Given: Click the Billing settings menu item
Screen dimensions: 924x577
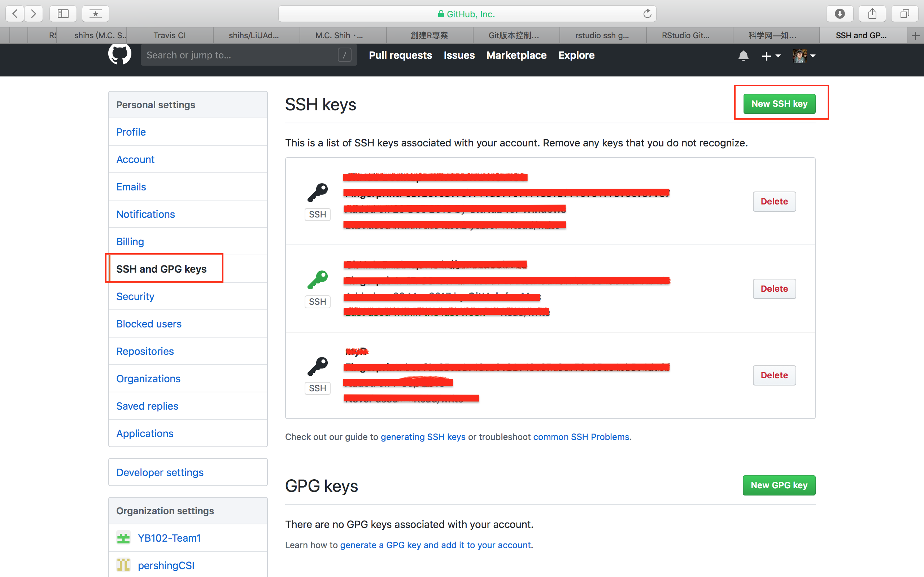Looking at the screenshot, I should click(x=130, y=241).
